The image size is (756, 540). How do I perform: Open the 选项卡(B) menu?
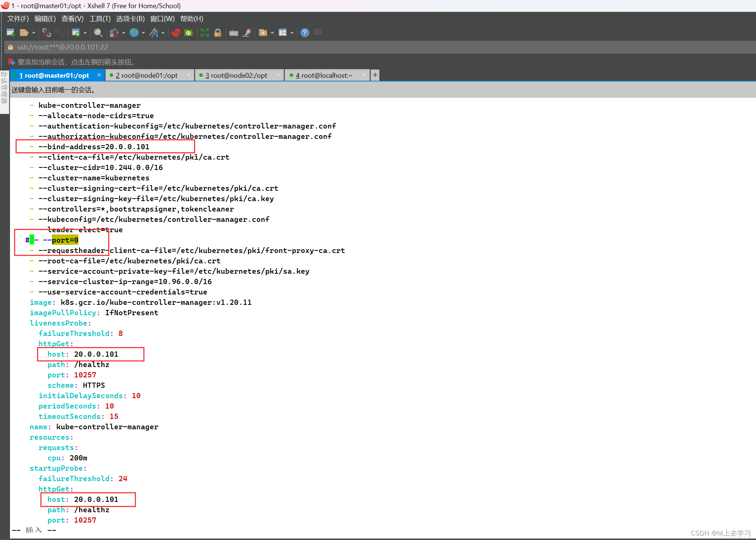pos(130,19)
